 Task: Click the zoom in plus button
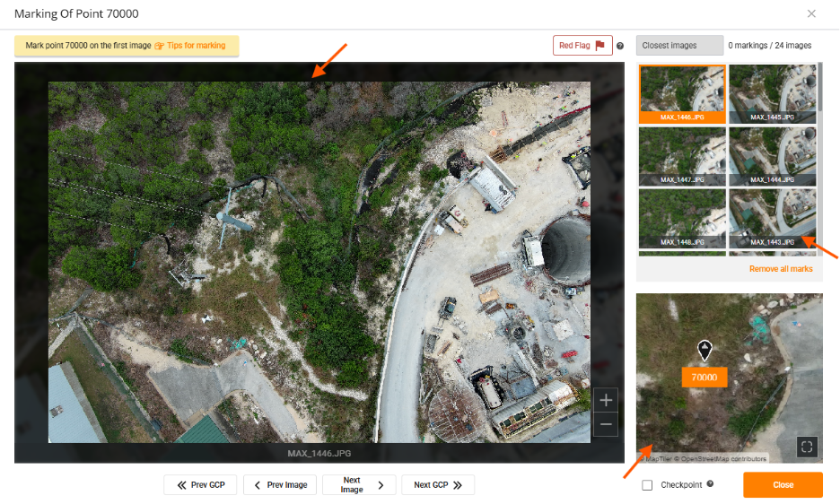pos(606,400)
